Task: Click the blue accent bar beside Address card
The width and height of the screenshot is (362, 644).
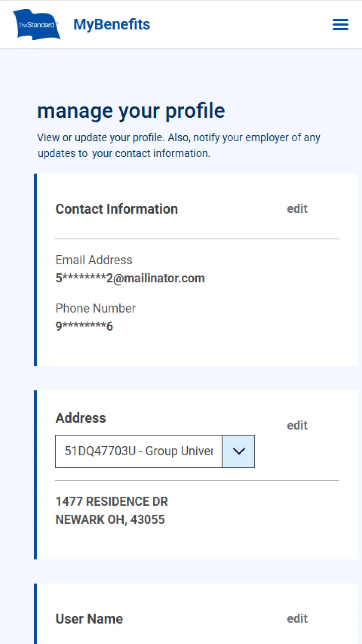Action: coord(36,475)
